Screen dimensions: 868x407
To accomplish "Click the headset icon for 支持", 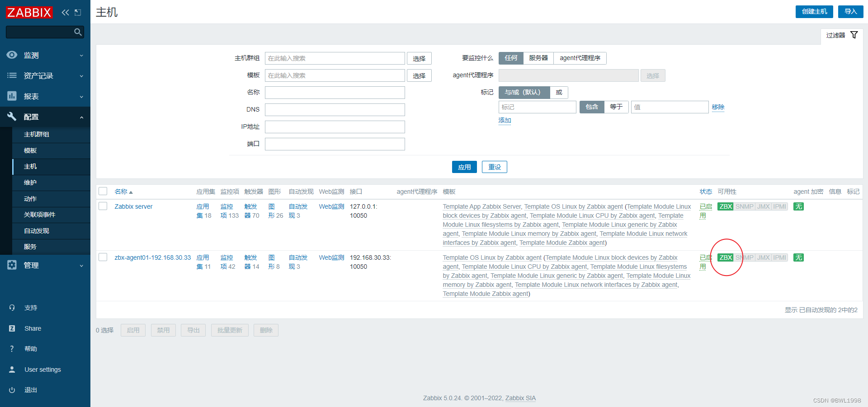I will tap(12, 308).
